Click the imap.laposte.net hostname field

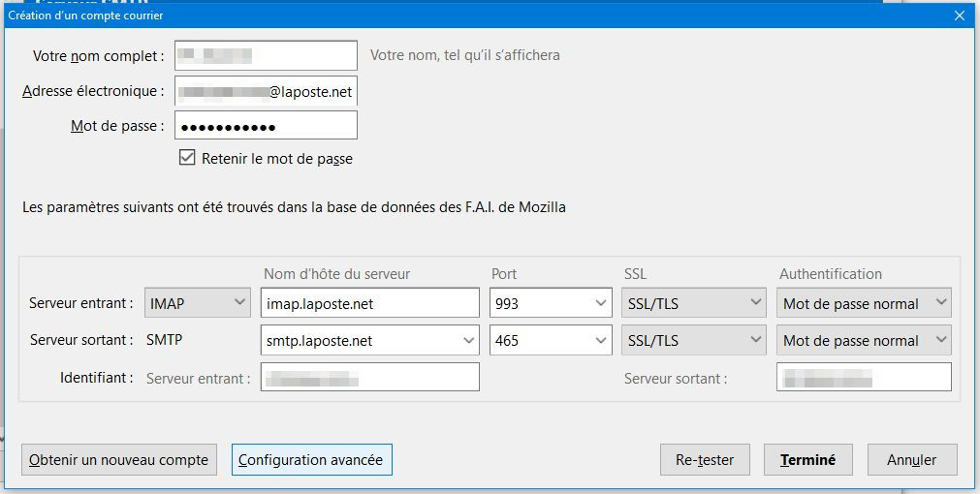(370, 303)
